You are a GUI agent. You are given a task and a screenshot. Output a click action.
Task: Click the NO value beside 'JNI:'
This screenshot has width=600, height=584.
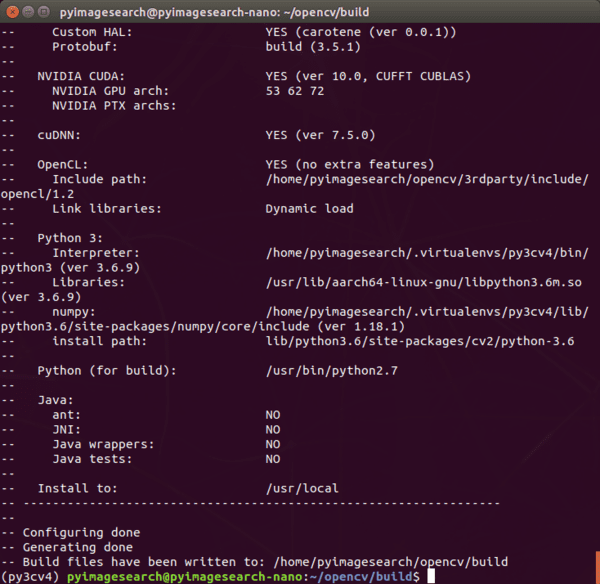pyautogui.click(x=273, y=430)
